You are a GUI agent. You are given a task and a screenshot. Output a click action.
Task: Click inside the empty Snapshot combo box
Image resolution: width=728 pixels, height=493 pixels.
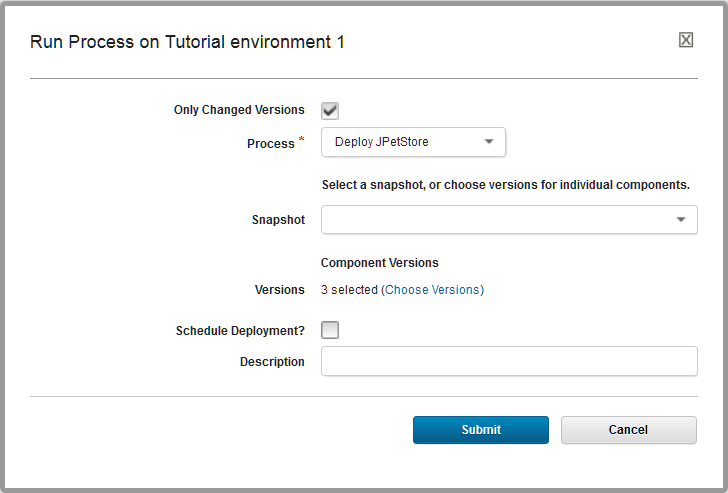pyautogui.click(x=495, y=220)
